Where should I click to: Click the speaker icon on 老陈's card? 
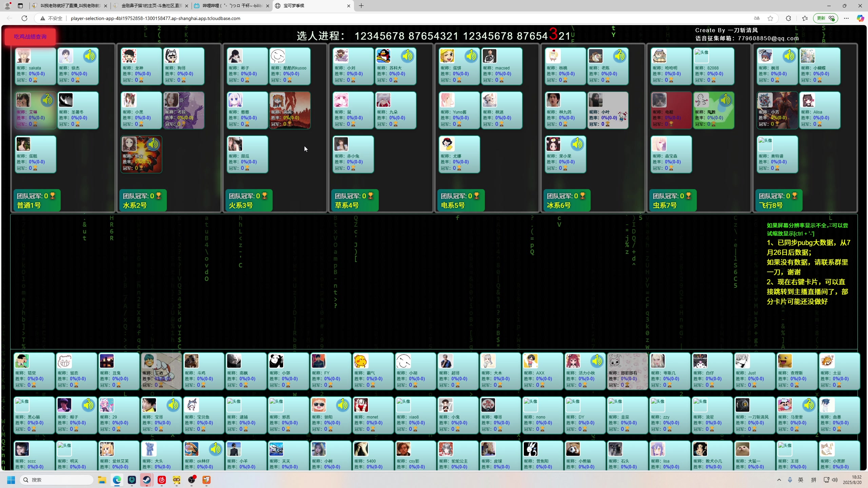[619, 56]
